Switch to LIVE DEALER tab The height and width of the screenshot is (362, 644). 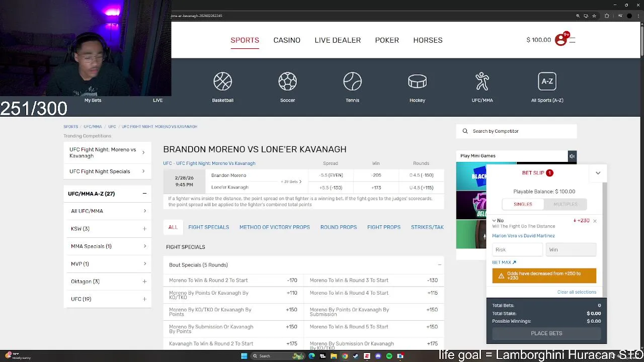pos(338,40)
